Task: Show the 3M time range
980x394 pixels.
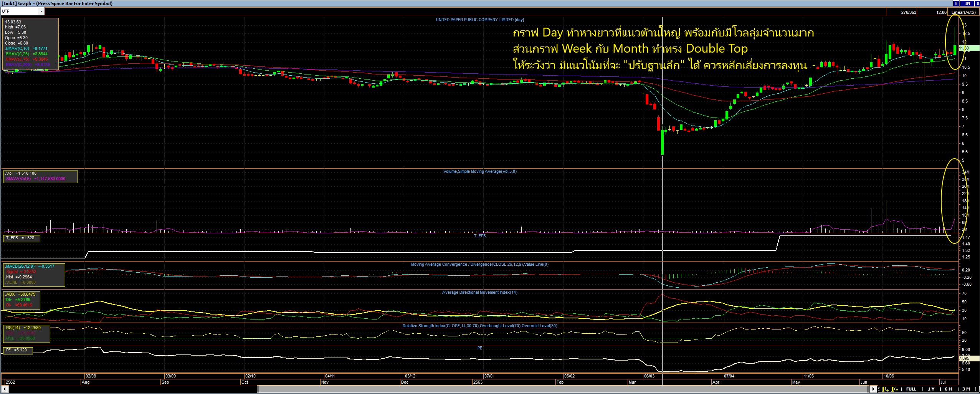Action: pyautogui.click(x=966, y=389)
